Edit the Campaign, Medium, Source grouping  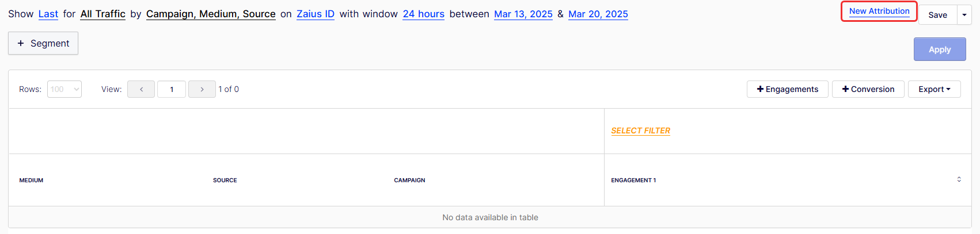pyautogui.click(x=211, y=14)
